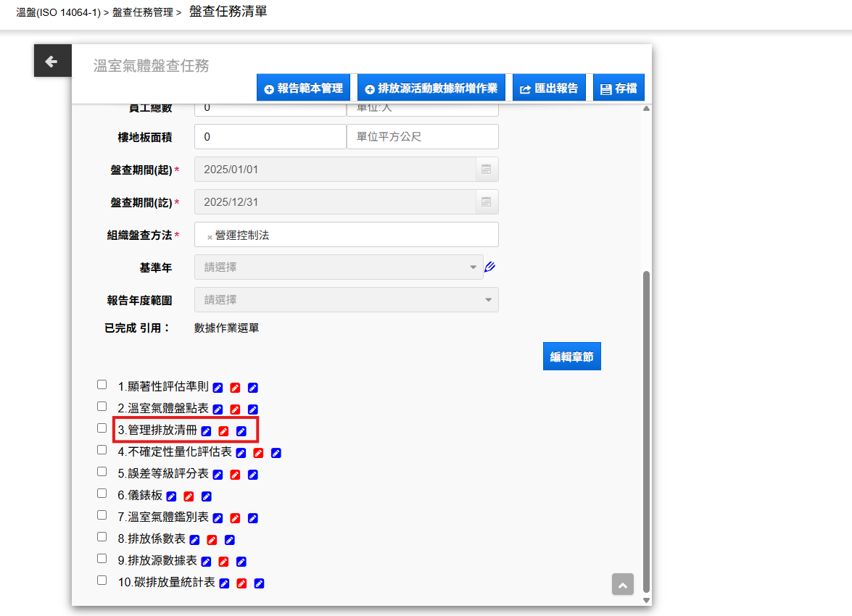Image resolution: width=852 pixels, height=616 pixels.
Task: Click the back arrow button
Action: click(52, 61)
